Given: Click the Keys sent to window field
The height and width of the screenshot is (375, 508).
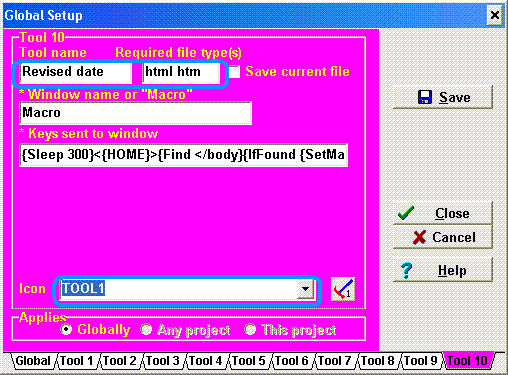Looking at the screenshot, I should click(x=184, y=155).
